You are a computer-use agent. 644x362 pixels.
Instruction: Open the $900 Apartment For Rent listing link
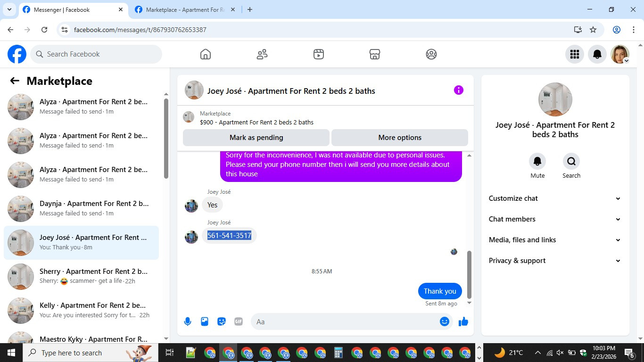pyautogui.click(x=256, y=122)
